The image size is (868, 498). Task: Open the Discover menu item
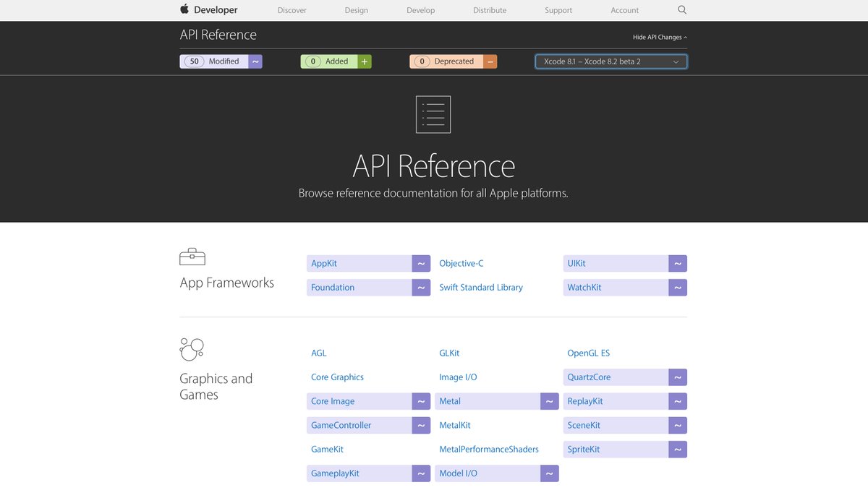point(292,10)
